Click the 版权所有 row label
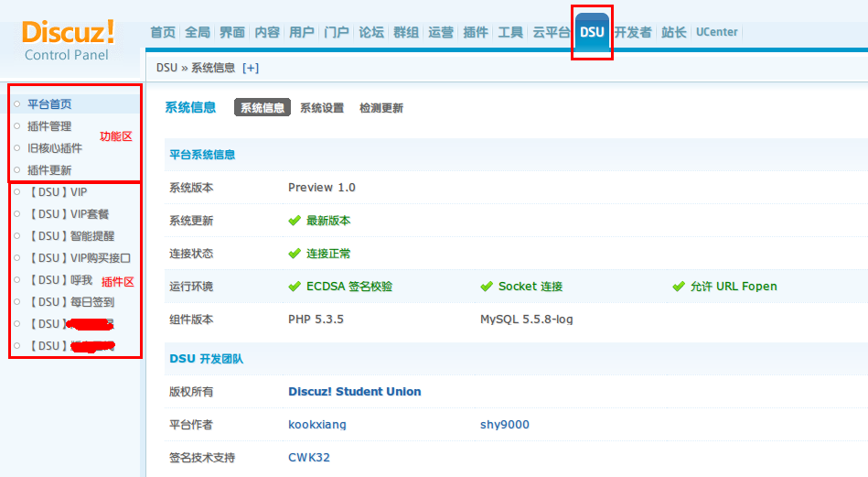 191,392
